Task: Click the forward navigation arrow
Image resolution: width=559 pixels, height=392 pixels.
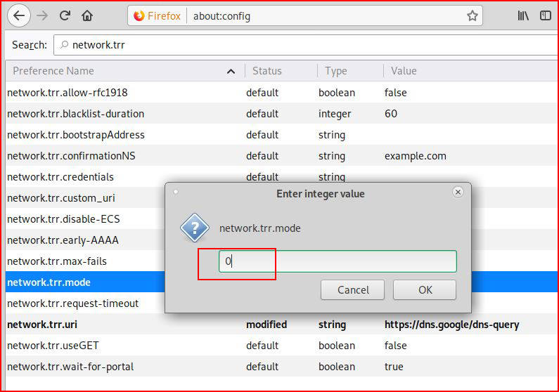Action: (42, 15)
